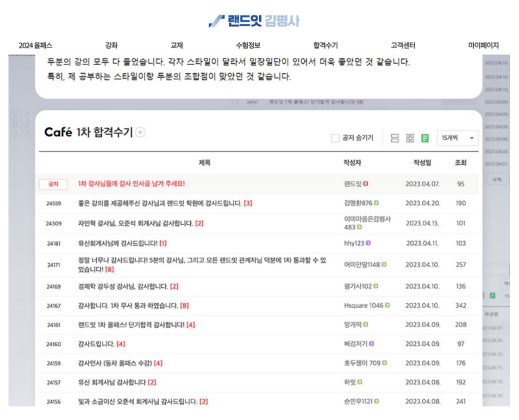The image size is (519, 420).
Task: Go to 합격수기 in the navigation
Action: pos(325,45)
